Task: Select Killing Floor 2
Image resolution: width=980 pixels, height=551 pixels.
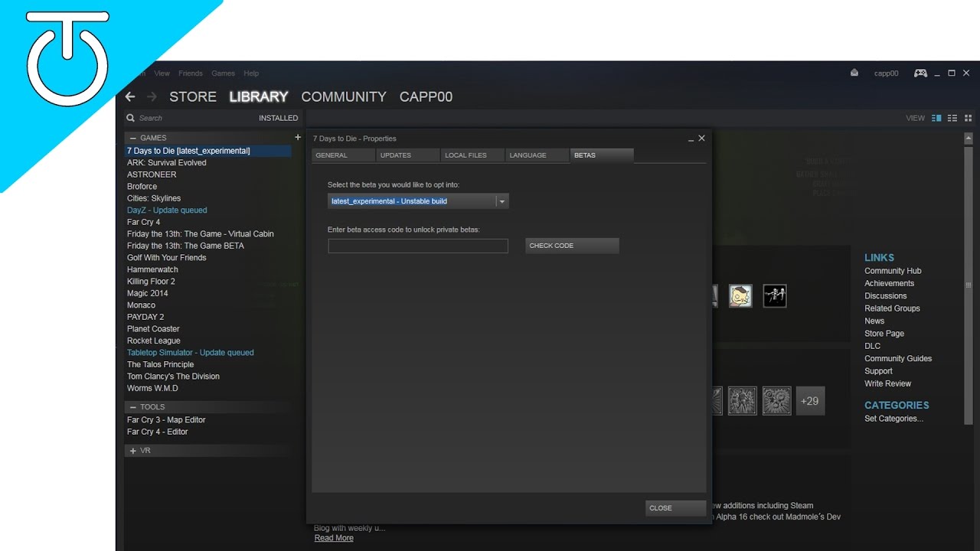Action: pyautogui.click(x=151, y=282)
